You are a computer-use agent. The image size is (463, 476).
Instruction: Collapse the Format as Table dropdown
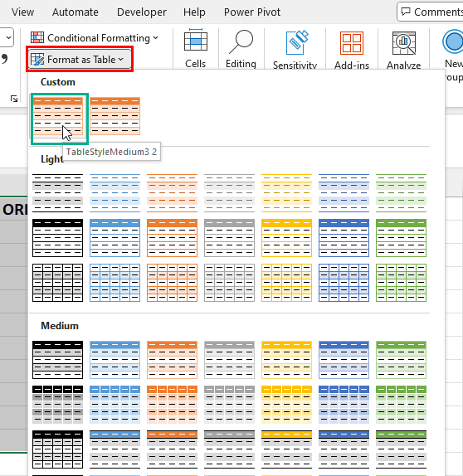[80, 59]
